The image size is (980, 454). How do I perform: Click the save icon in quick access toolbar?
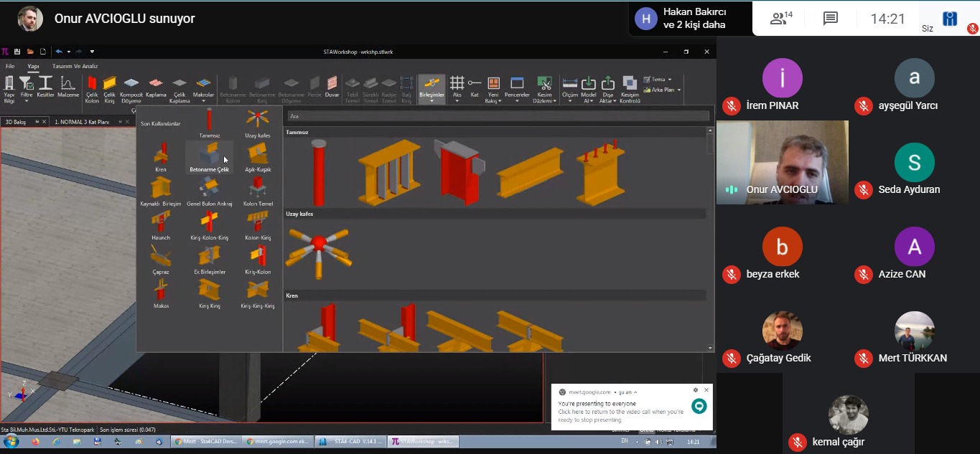pyautogui.click(x=17, y=52)
